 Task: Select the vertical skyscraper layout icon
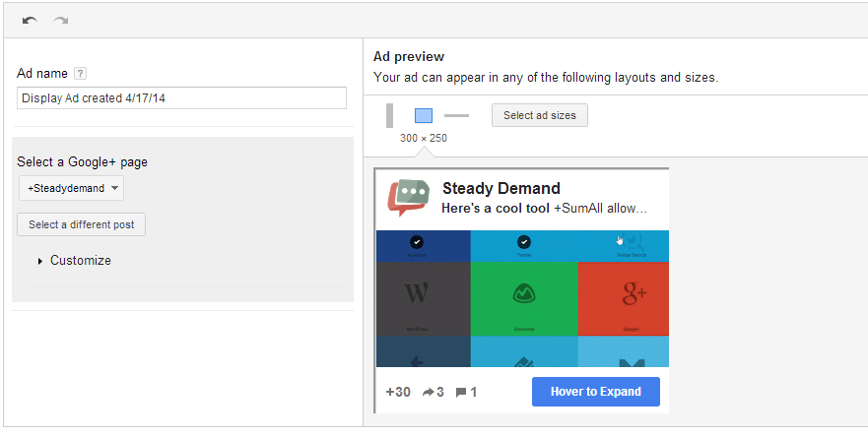click(390, 115)
